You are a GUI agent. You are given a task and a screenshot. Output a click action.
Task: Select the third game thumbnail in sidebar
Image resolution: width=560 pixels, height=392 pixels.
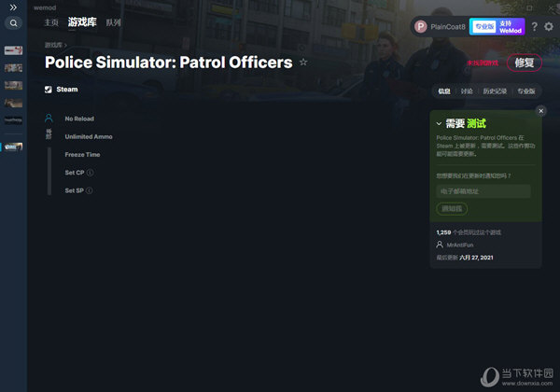pos(13,85)
